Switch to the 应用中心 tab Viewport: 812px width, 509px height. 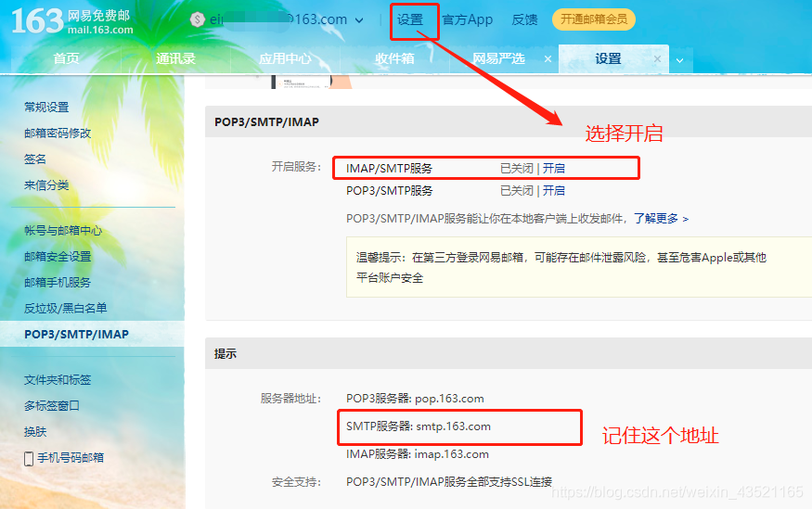(285, 58)
